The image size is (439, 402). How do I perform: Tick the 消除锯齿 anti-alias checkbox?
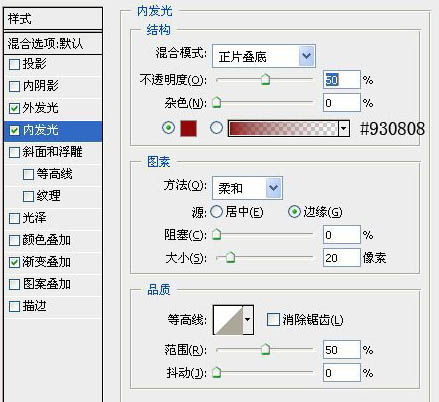click(273, 319)
